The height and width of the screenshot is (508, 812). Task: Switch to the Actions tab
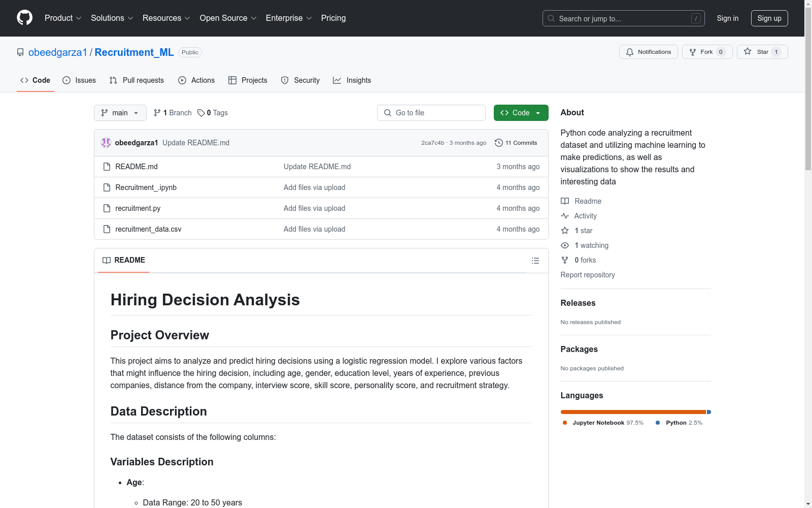pos(196,80)
